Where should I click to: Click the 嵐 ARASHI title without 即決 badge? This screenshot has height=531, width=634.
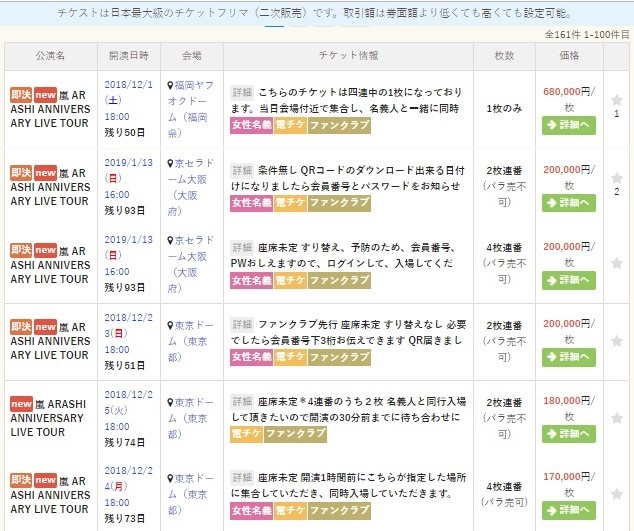[x=48, y=418]
